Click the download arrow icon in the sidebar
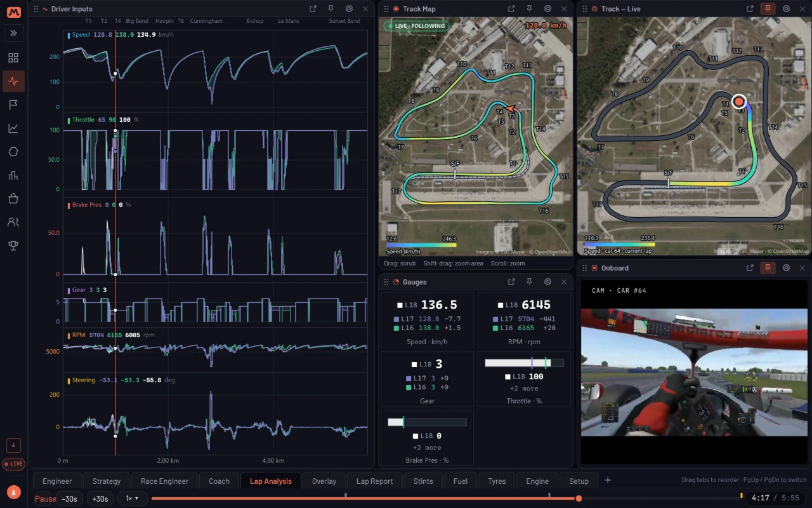 point(13,445)
